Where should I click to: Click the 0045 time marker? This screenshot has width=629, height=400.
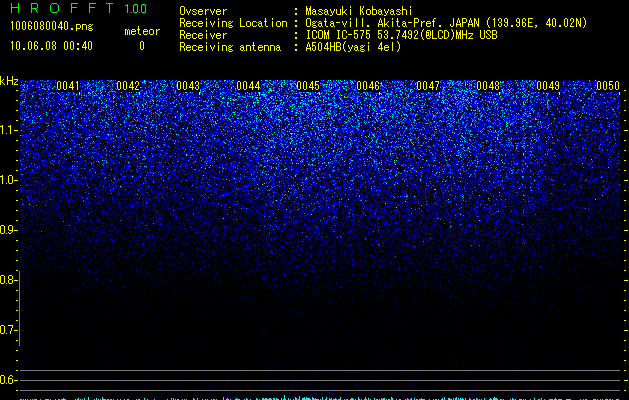[x=308, y=86]
